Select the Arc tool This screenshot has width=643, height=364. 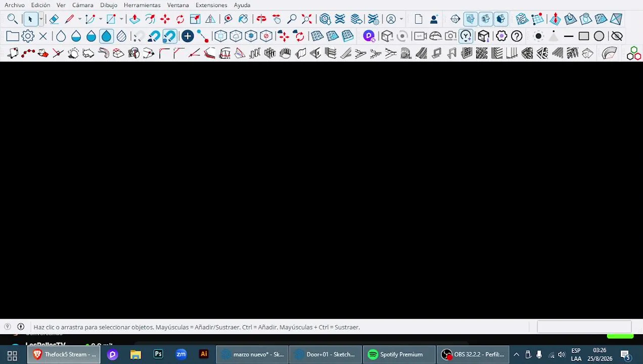coord(90,19)
